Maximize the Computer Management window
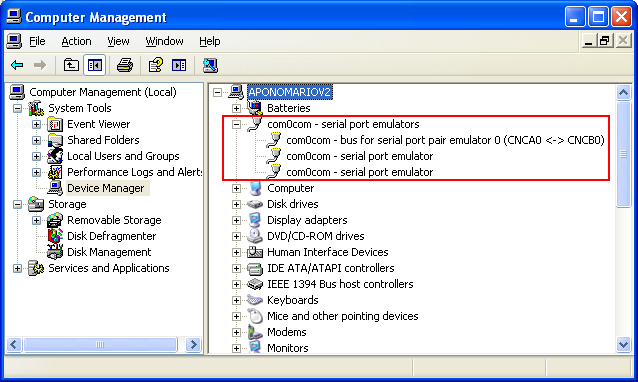This screenshot has height=382, width=638. tap(598, 17)
